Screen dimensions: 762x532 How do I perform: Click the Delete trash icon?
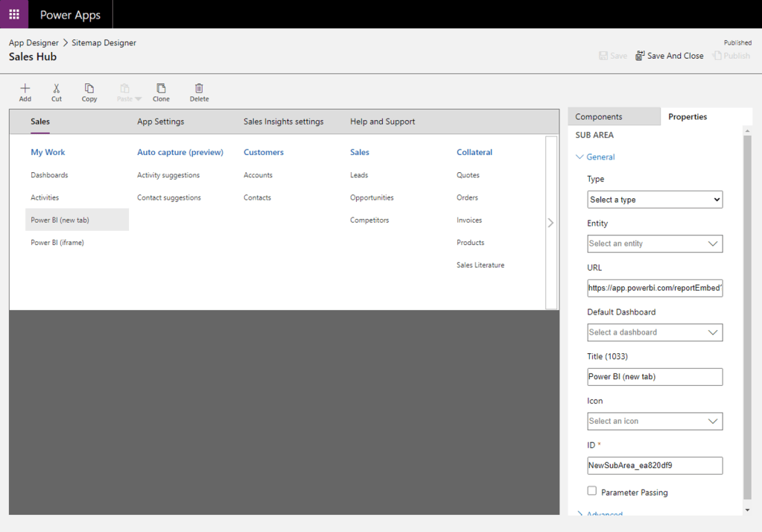click(199, 89)
